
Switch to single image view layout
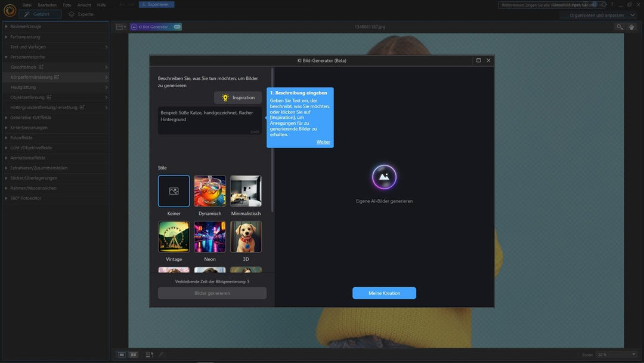(x=122, y=355)
